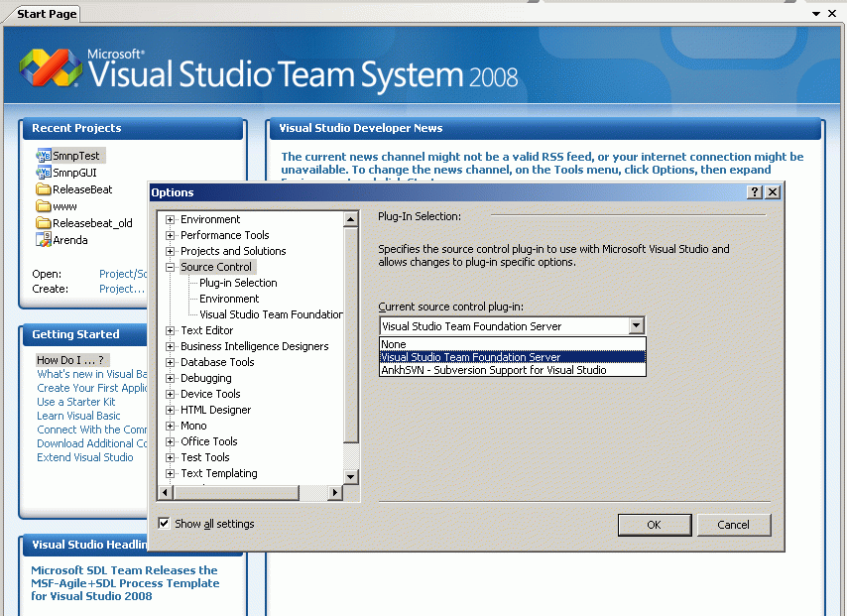
Task: Choose Visual Studio Team Foundation Server list item
Action: coord(512,357)
